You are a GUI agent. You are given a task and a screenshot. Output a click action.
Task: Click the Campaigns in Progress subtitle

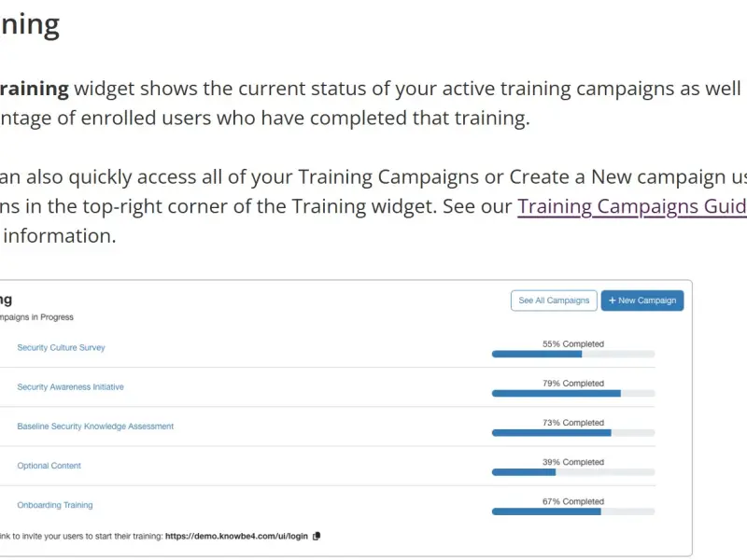[37, 317]
